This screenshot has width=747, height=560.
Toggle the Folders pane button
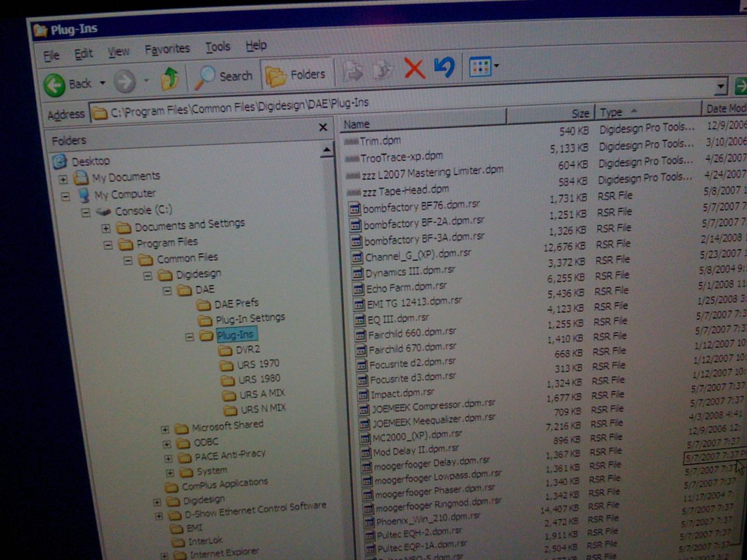[x=295, y=75]
